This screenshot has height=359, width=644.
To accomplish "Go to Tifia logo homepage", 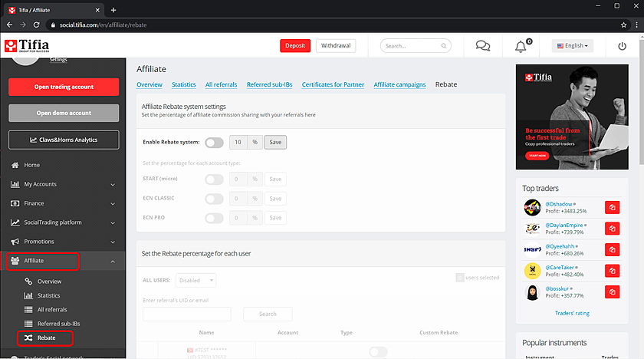I will point(27,45).
